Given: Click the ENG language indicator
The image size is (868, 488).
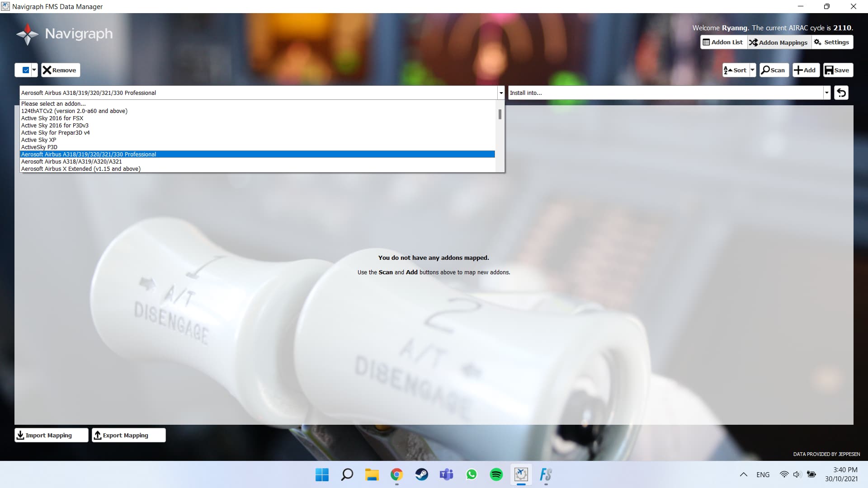Looking at the screenshot, I should [763, 474].
